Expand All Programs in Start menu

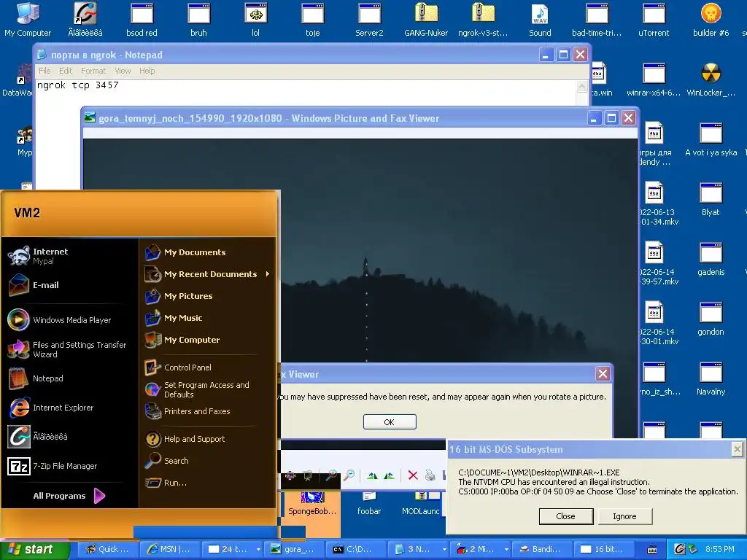[x=69, y=496]
